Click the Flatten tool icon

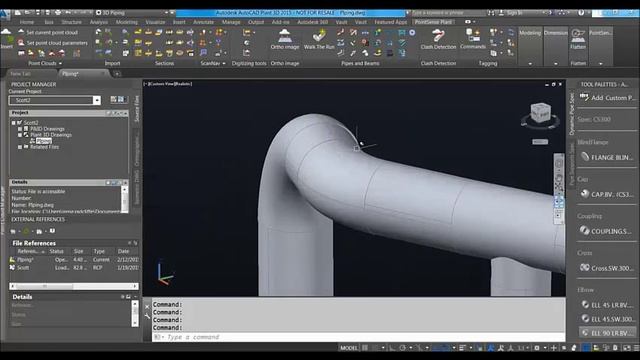pyautogui.click(x=578, y=40)
